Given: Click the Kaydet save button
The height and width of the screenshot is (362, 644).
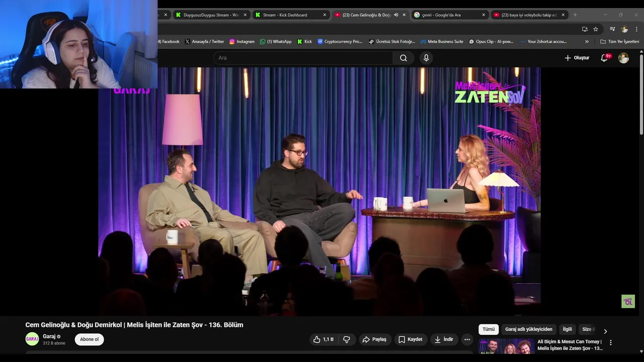Looking at the screenshot, I should [411, 339].
